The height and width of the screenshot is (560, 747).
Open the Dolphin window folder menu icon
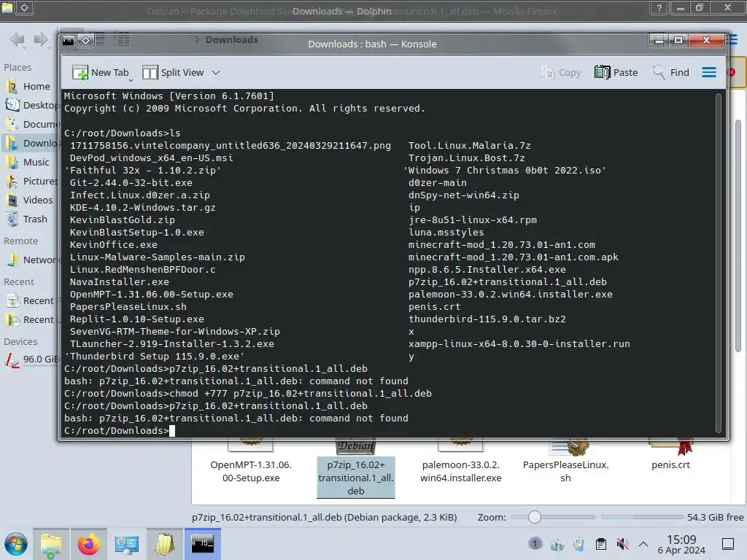7,7
